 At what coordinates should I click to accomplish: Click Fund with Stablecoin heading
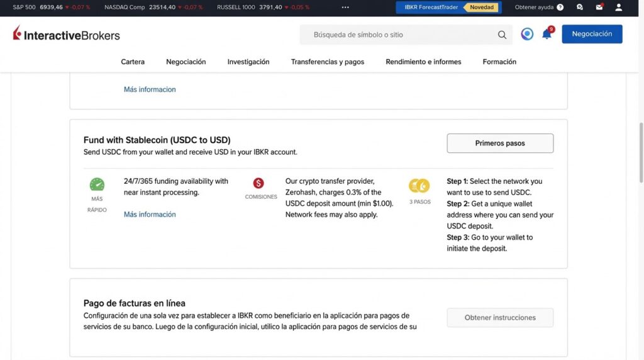click(157, 140)
